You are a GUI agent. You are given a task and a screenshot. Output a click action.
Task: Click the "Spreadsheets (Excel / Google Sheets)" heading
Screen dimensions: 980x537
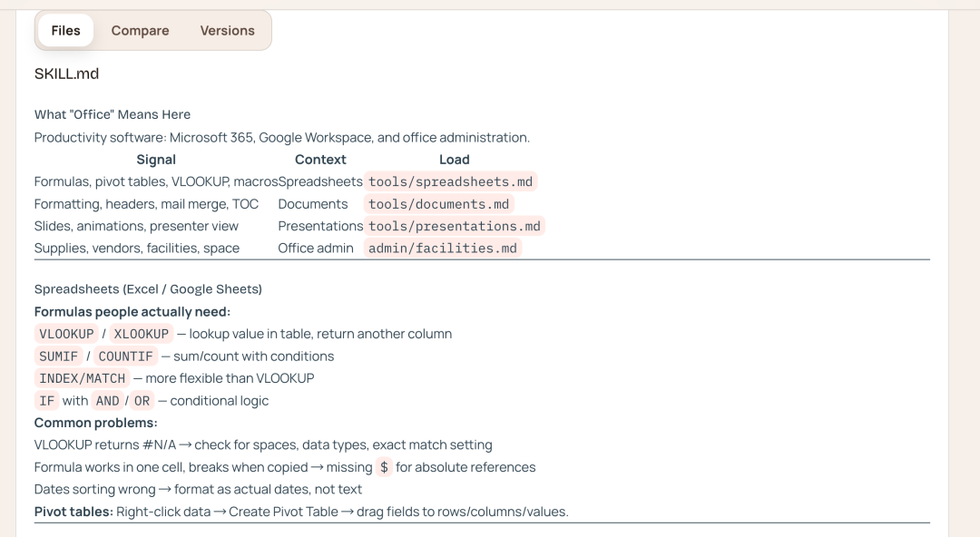tap(148, 289)
